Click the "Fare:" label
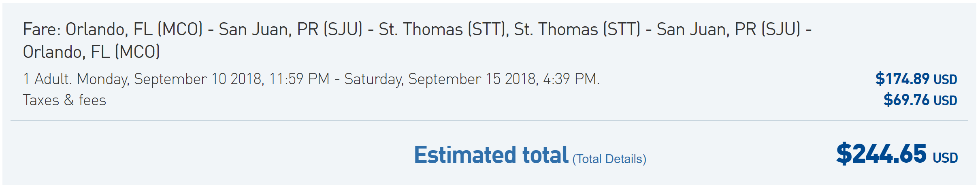Image resolution: width=980 pixels, height=189 pixels. point(41,30)
